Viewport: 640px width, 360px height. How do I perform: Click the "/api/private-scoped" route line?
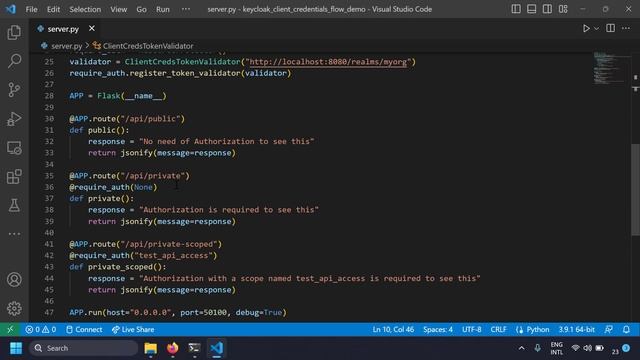pos(145,244)
